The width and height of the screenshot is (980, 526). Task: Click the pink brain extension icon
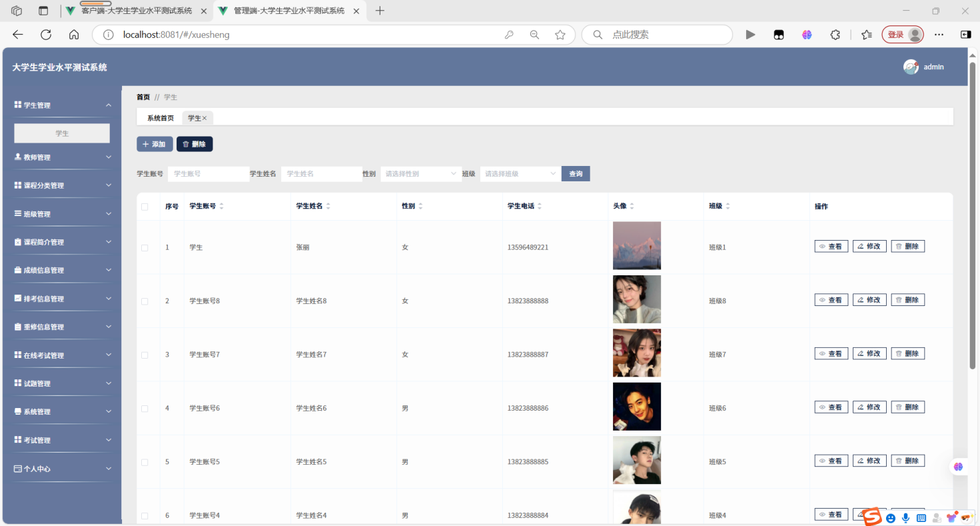coord(807,35)
